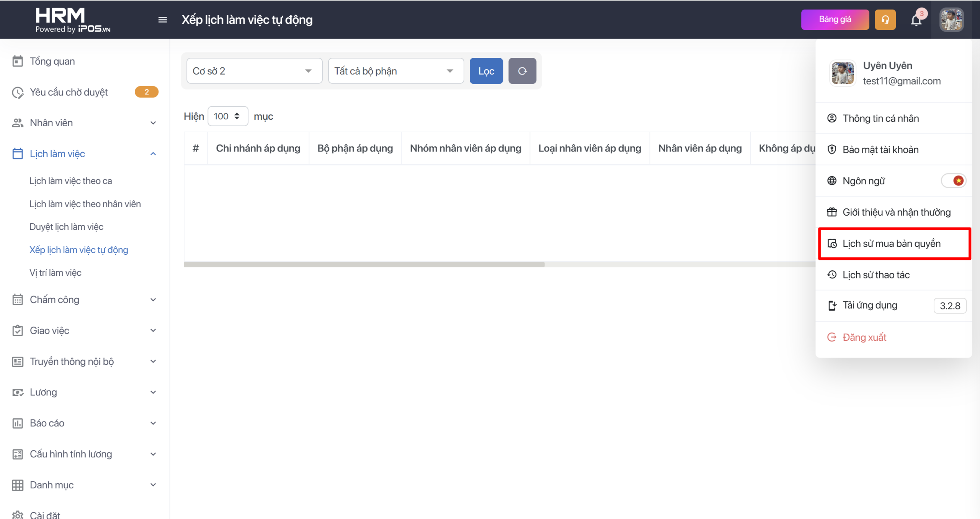Open the Tất cả bộ phận dropdown
Screen dimensions: 980x519
(395, 71)
